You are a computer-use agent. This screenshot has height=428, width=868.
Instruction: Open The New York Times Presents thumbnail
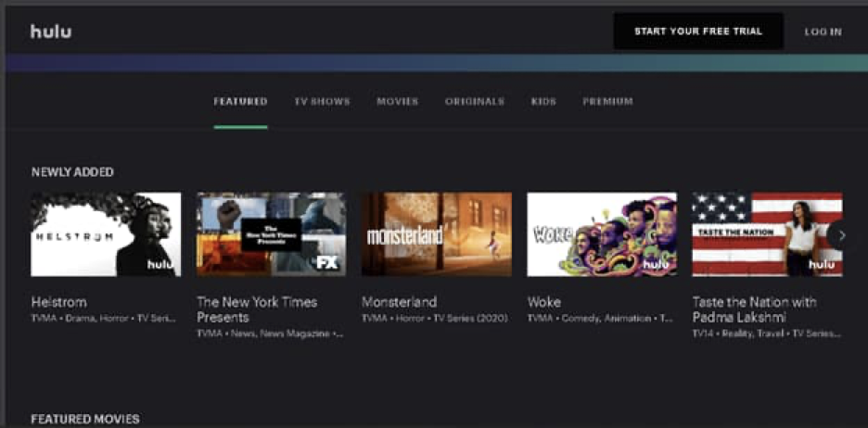(271, 234)
